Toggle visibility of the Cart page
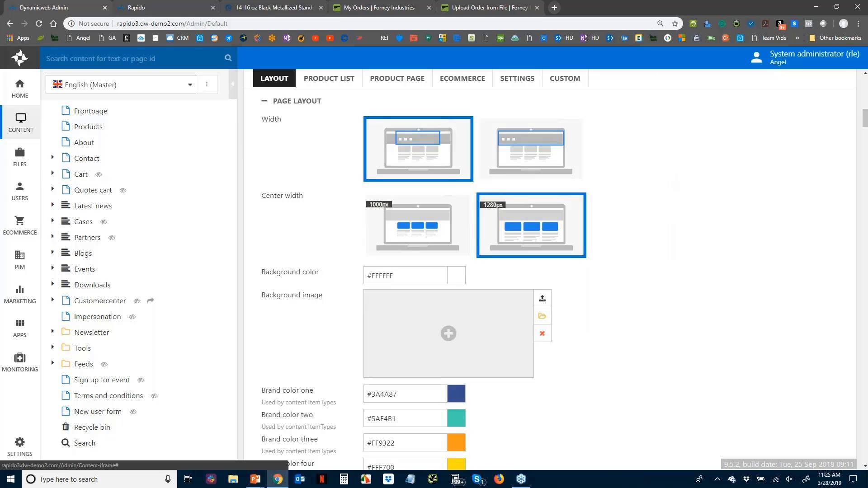This screenshot has height=488, width=868. click(x=99, y=174)
